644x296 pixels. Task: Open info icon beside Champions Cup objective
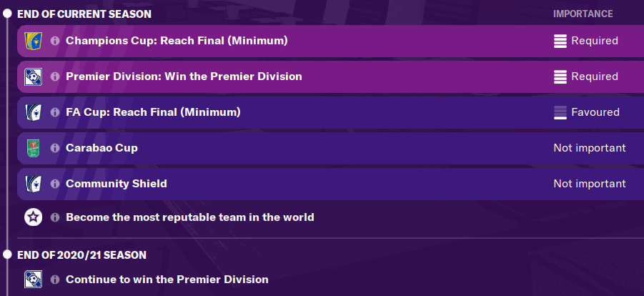[55, 41]
